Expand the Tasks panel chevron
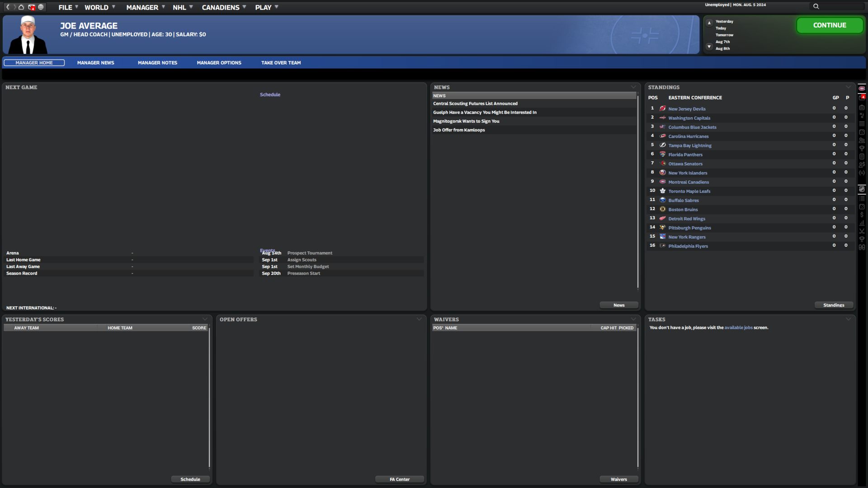The width and height of the screenshot is (868, 488). click(x=848, y=319)
